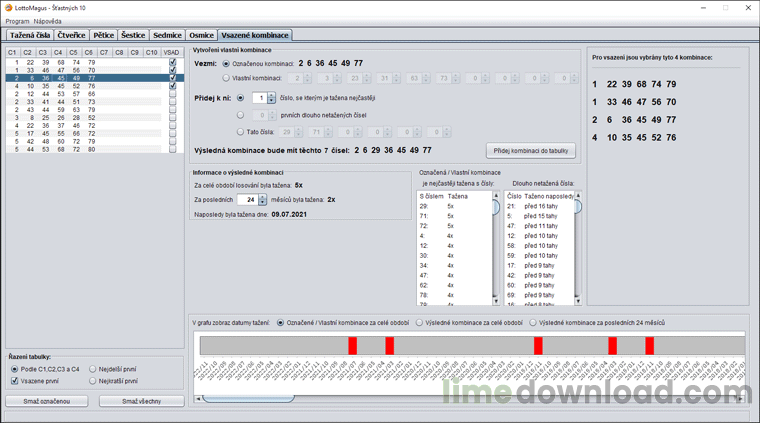Select sorting Nejdelší první

(x=93, y=369)
